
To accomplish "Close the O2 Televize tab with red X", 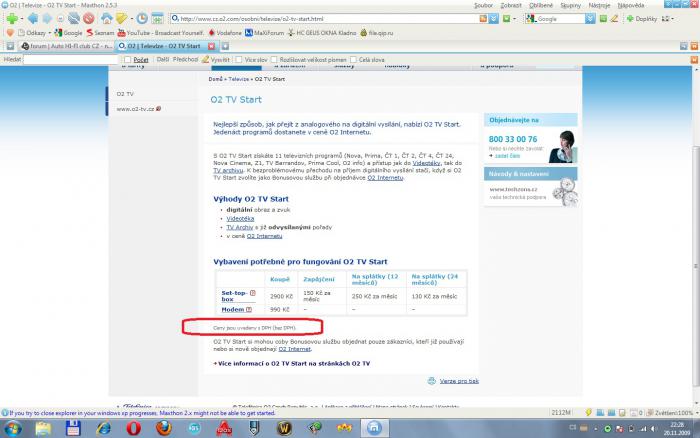I will (212, 46).
